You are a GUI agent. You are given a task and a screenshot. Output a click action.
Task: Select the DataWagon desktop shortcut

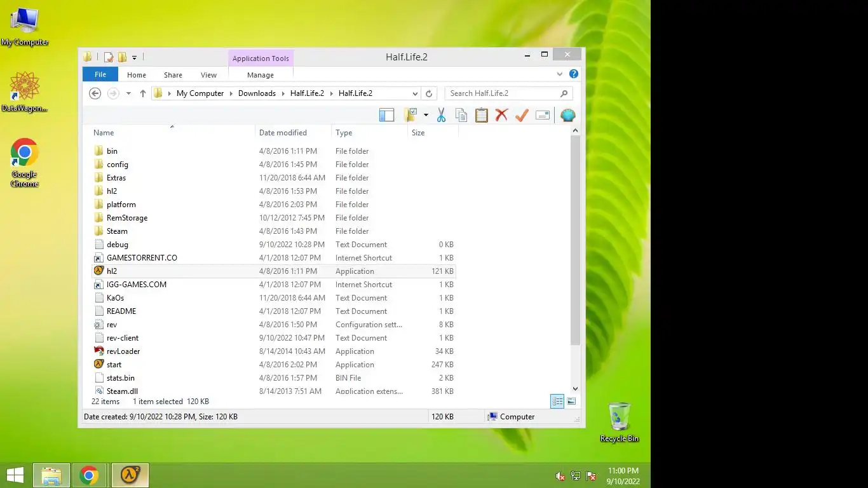[x=25, y=91]
